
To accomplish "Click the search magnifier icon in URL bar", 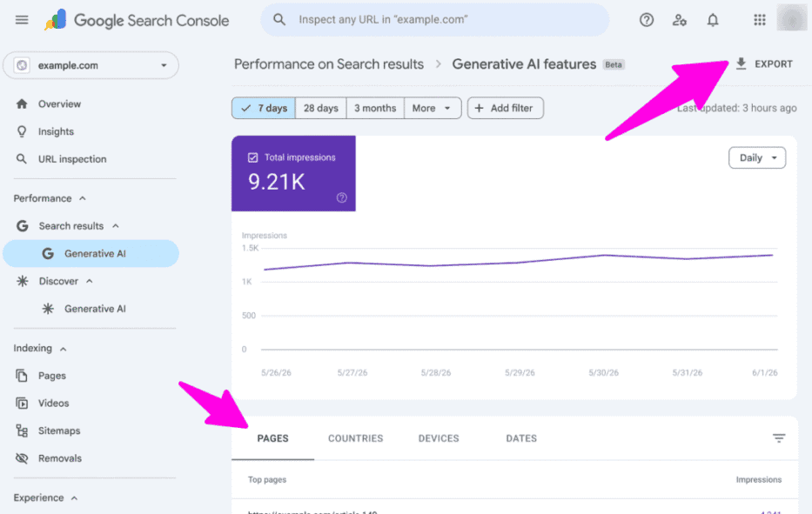I will pyautogui.click(x=279, y=20).
